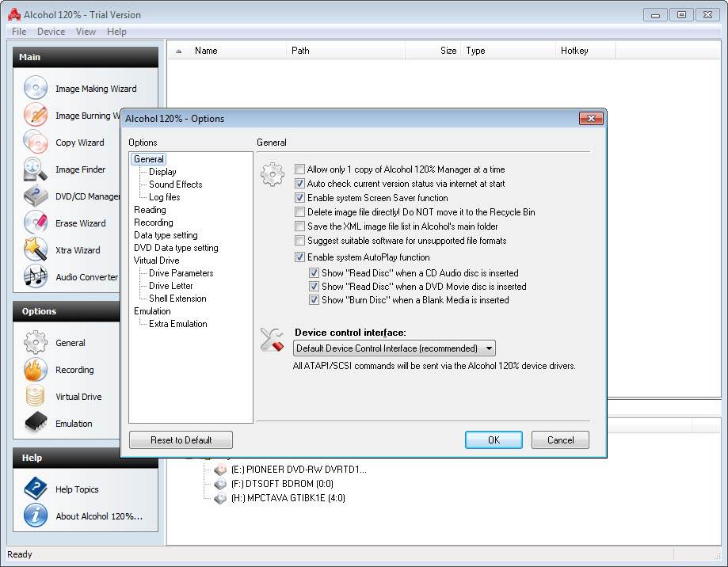The image size is (728, 567).
Task: Select General in options tree
Action: 149,159
